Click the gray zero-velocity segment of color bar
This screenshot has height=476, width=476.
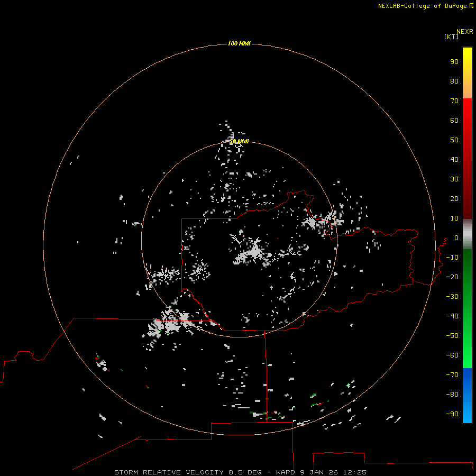coord(467,234)
